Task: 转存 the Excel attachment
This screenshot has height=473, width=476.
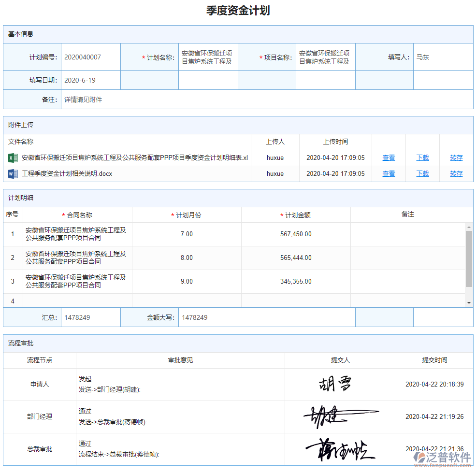Action: click(x=456, y=158)
